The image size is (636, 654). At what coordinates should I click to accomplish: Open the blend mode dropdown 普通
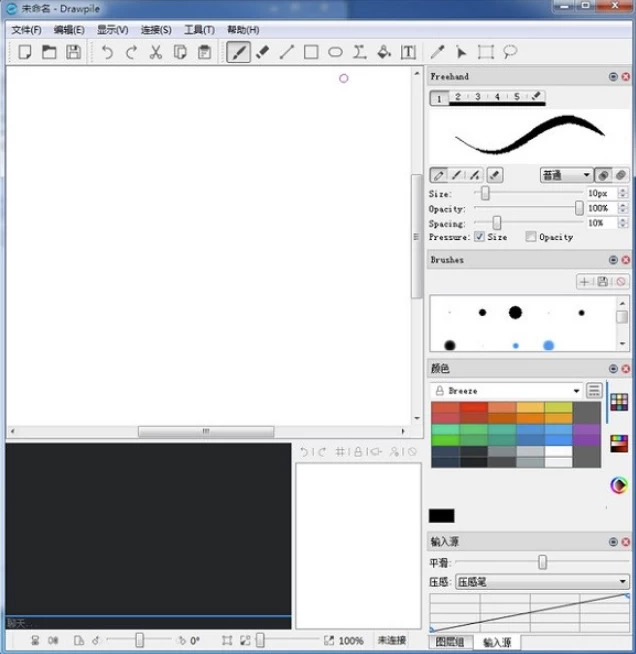pos(566,175)
